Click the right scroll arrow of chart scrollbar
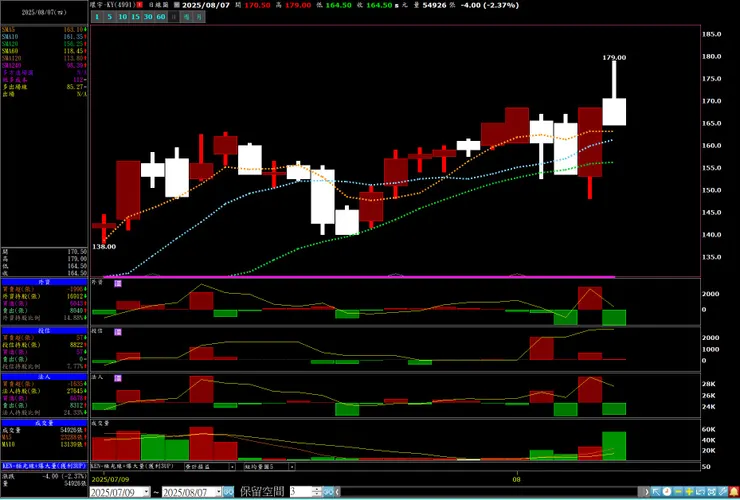The height and width of the screenshot is (500, 740). click(647, 492)
